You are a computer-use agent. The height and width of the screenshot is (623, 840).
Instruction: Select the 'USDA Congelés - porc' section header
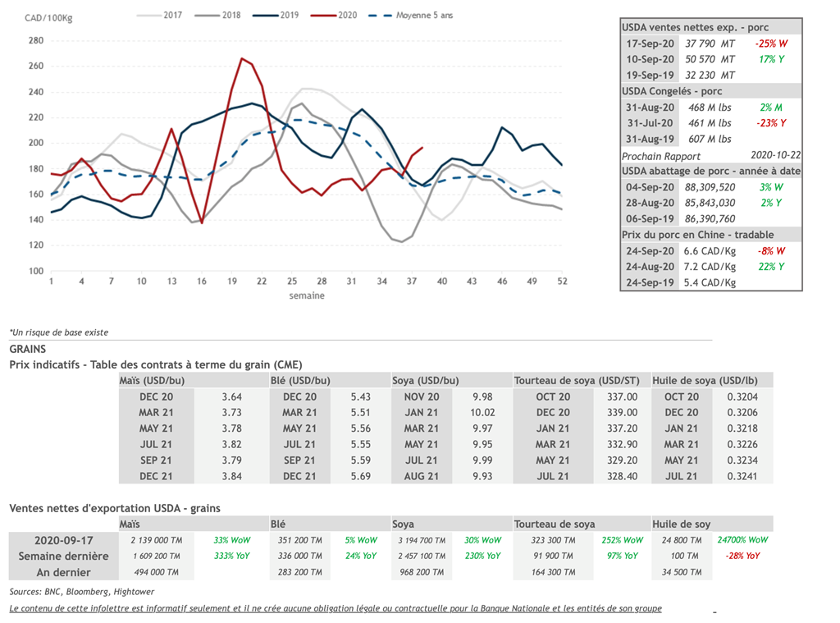click(672, 91)
